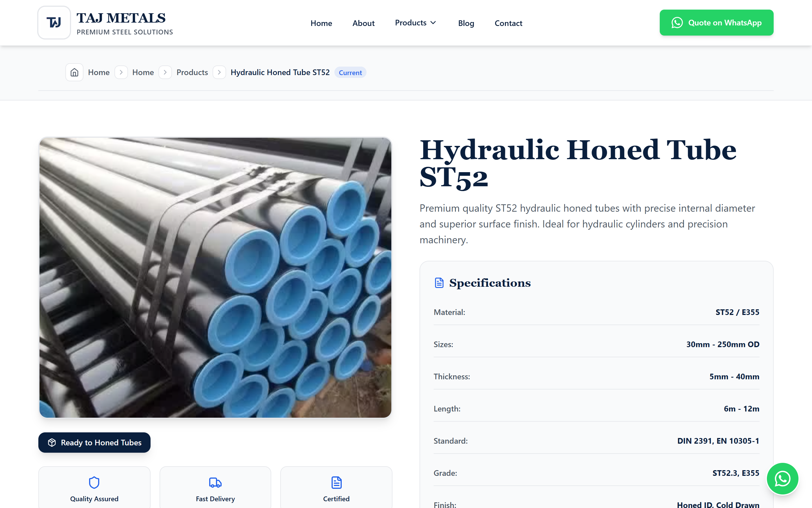Navigate to Contact page
This screenshot has width=812, height=508.
pos(508,23)
